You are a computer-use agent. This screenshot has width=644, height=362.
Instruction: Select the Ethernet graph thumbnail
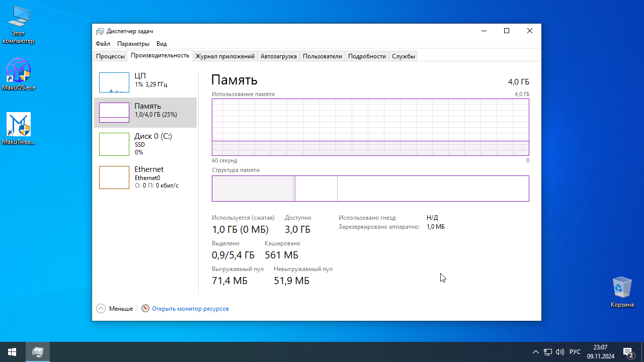coord(114,177)
